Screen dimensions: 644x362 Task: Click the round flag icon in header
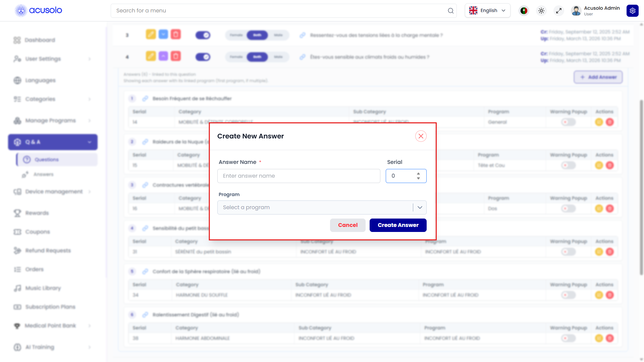(524, 11)
